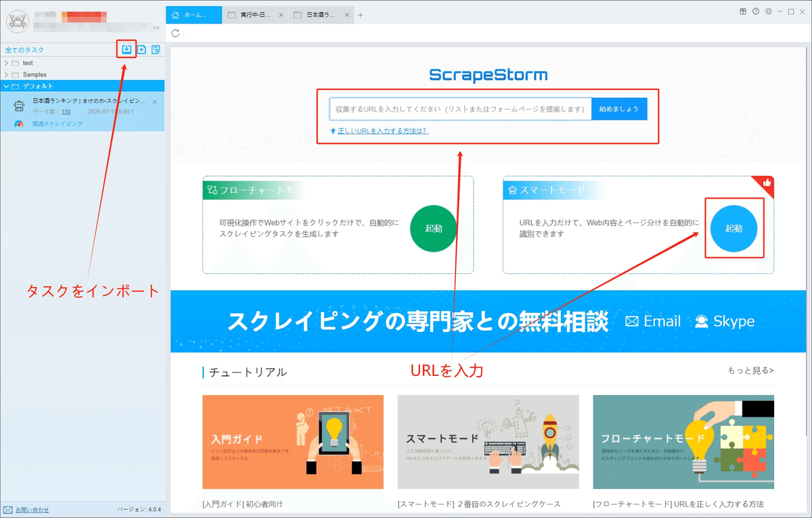The image size is (812, 518).
Task: Click the new task plus icon
Action: (x=142, y=49)
